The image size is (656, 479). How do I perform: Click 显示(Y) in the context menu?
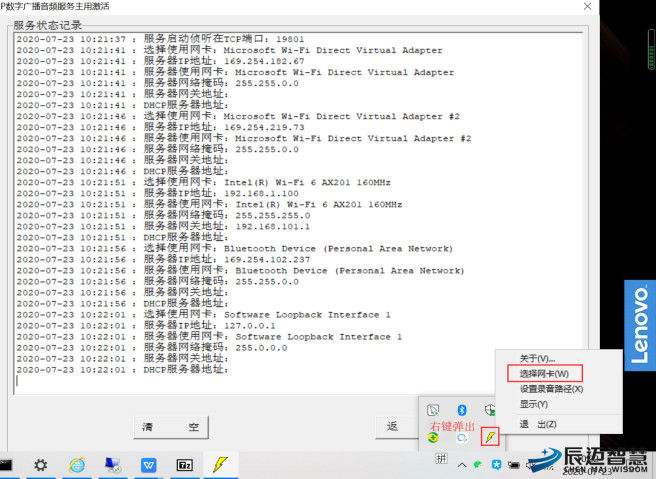point(534,404)
